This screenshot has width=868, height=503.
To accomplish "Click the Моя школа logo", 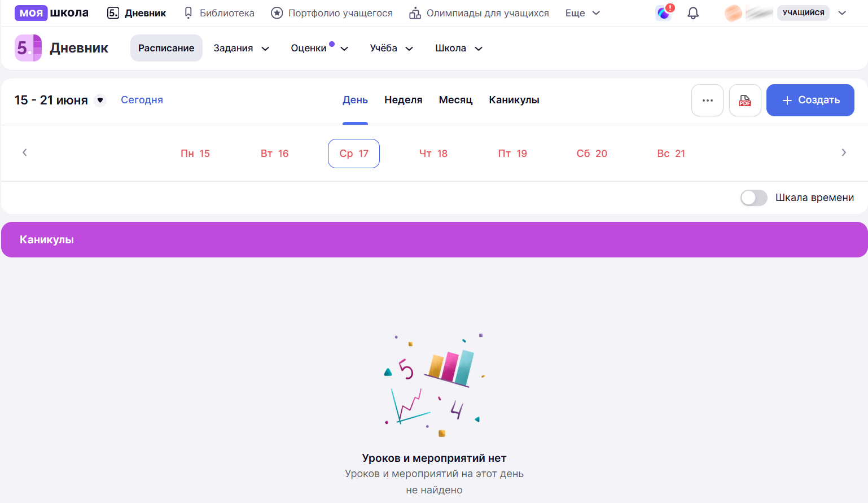I will (x=51, y=13).
